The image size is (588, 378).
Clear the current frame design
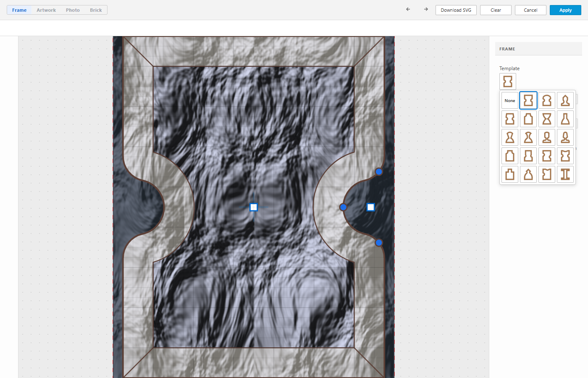coord(496,10)
